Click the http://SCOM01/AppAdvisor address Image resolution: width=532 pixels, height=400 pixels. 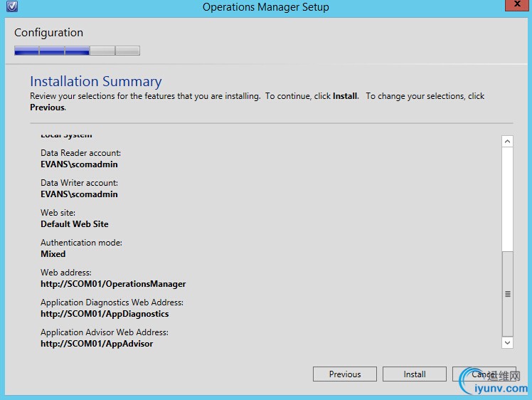(97, 344)
